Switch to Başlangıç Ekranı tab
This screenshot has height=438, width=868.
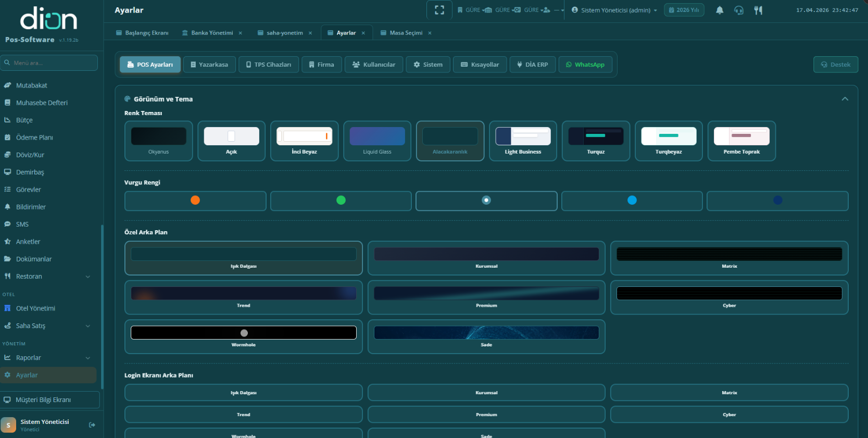[142, 33]
